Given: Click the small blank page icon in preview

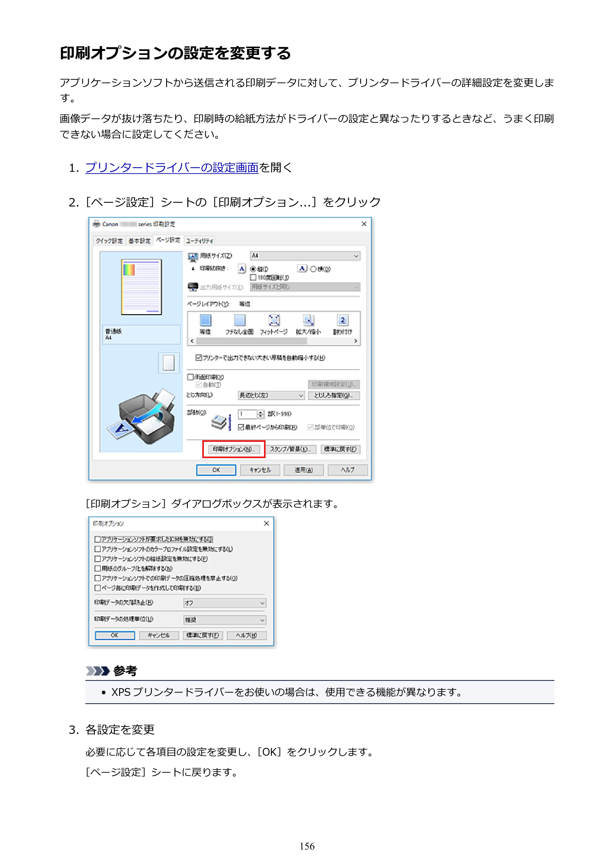Looking at the screenshot, I should (x=168, y=363).
